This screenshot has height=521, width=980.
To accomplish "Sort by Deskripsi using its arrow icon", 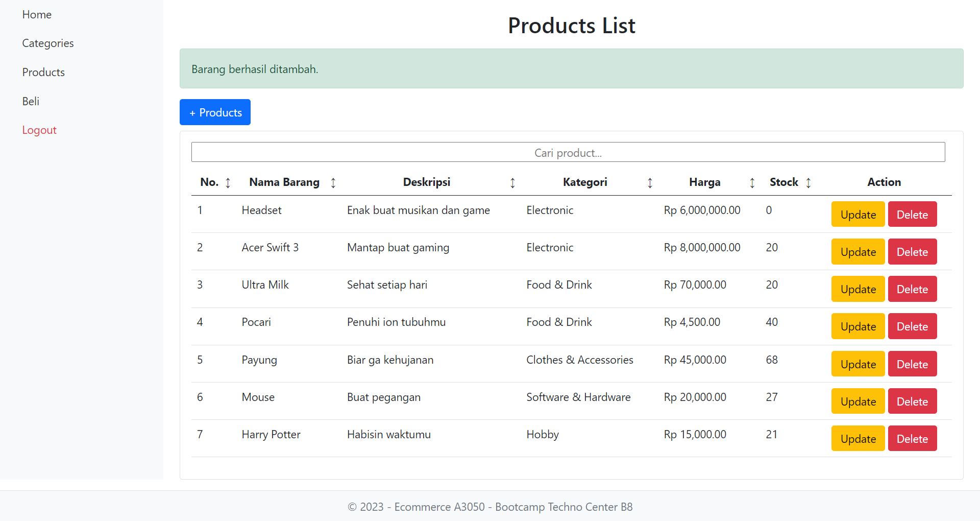I will pos(512,183).
